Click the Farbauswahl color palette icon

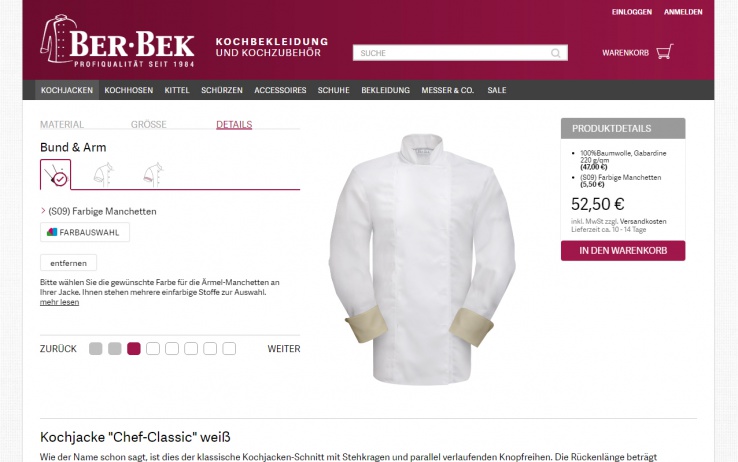pos(52,232)
